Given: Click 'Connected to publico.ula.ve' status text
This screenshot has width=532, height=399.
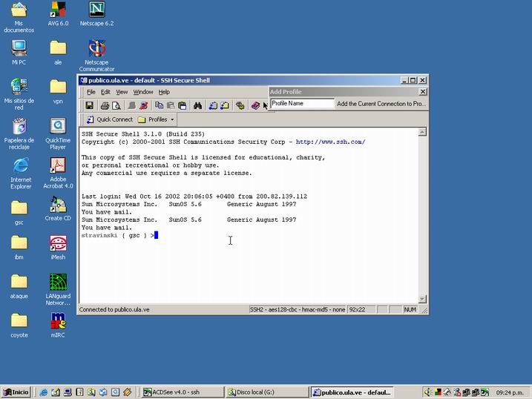Looking at the screenshot, I should pyautogui.click(x=114, y=309).
